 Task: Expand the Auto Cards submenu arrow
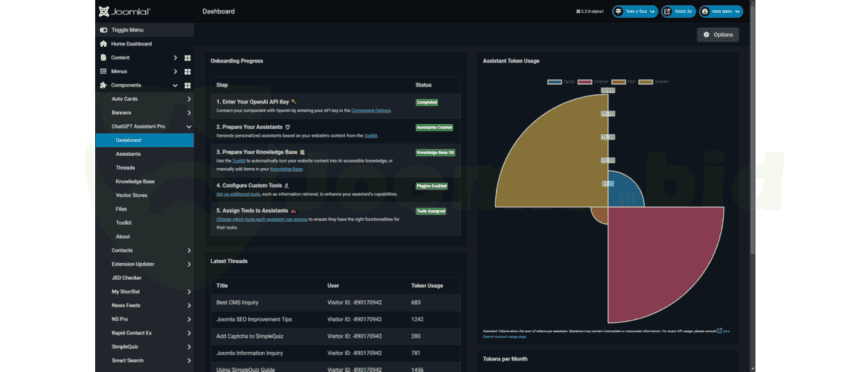click(189, 99)
